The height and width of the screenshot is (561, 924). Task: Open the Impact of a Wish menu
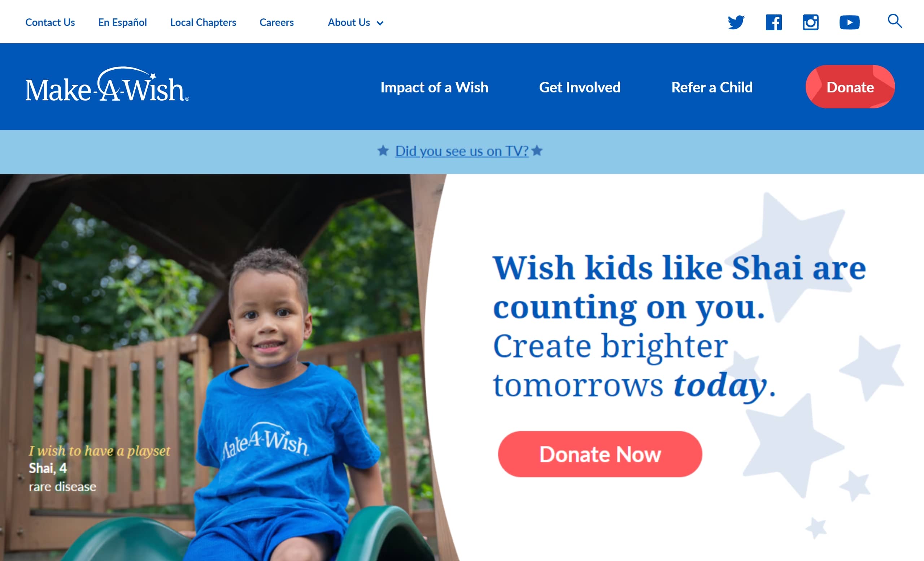[434, 87]
